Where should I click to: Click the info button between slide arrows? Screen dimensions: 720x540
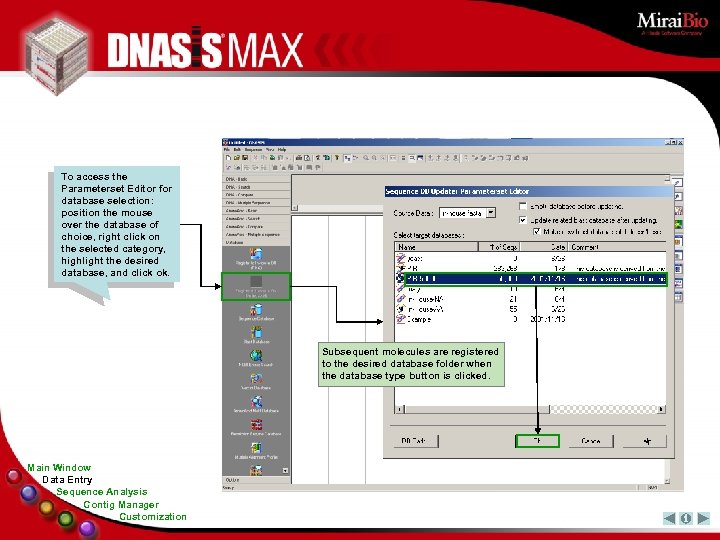tap(686, 518)
